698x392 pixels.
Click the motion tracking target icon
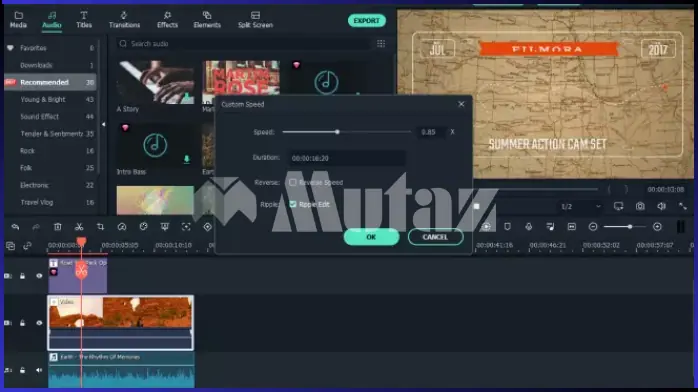(186, 227)
